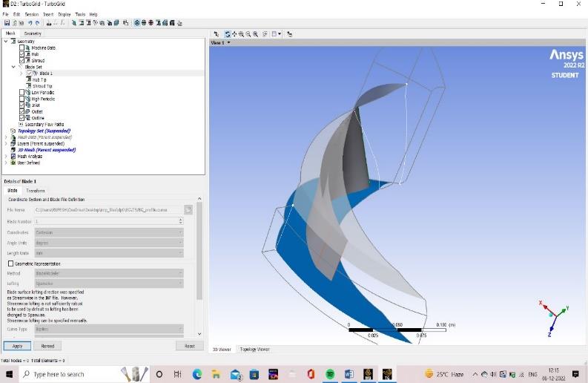
Task: Click the Reread button
Action: [47, 346]
